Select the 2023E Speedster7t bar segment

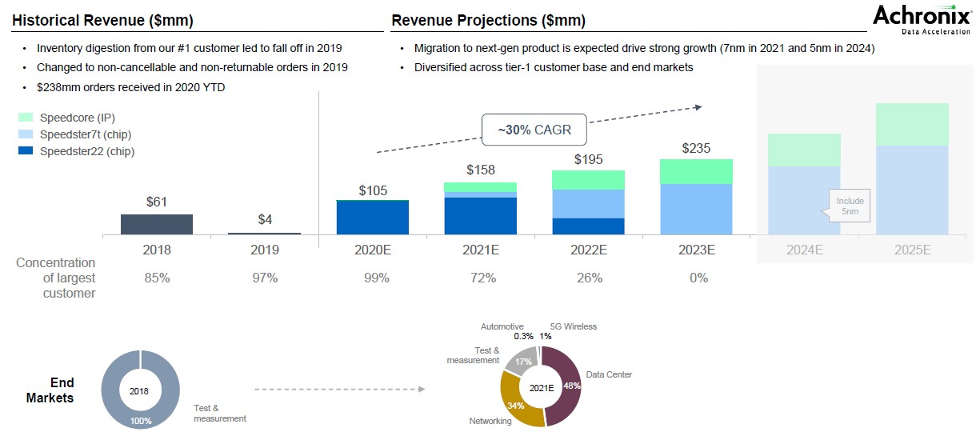[697, 210]
